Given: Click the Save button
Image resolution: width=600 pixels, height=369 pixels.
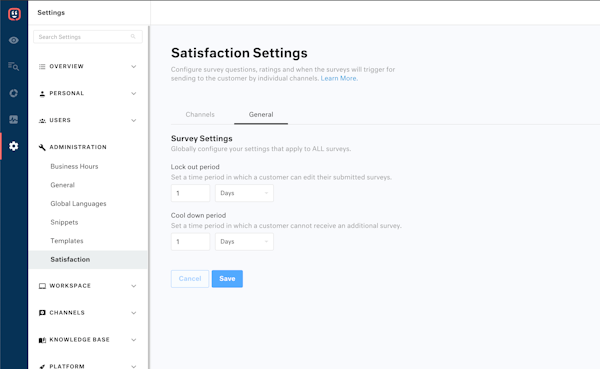Looking at the screenshot, I should point(227,279).
